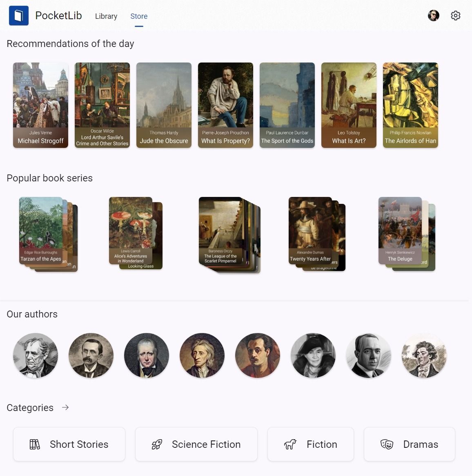Click the Science Fiction rocket icon
Viewport: 472px width, 476px height.
click(x=157, y=444)
